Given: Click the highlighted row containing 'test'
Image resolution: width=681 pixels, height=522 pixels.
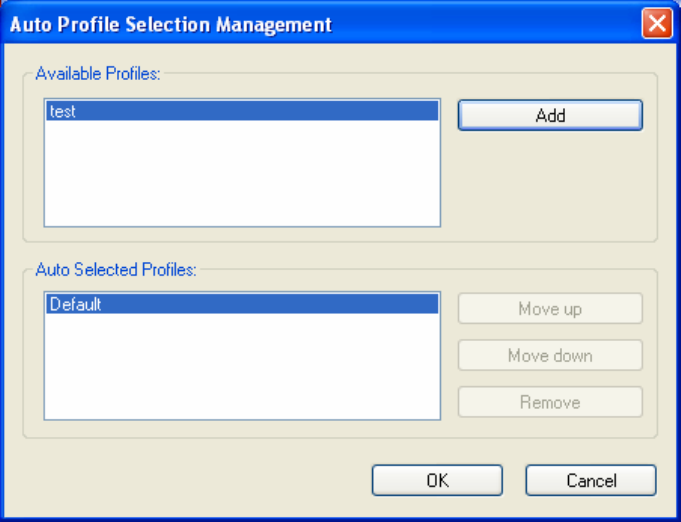Looking at the screenshot, I should click(x=242, y=111).
